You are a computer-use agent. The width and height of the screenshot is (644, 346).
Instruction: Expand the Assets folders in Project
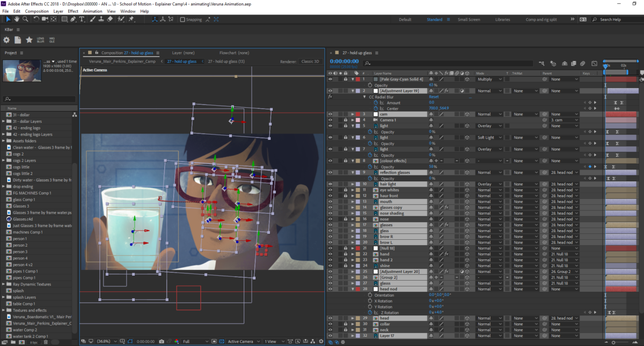3,141
